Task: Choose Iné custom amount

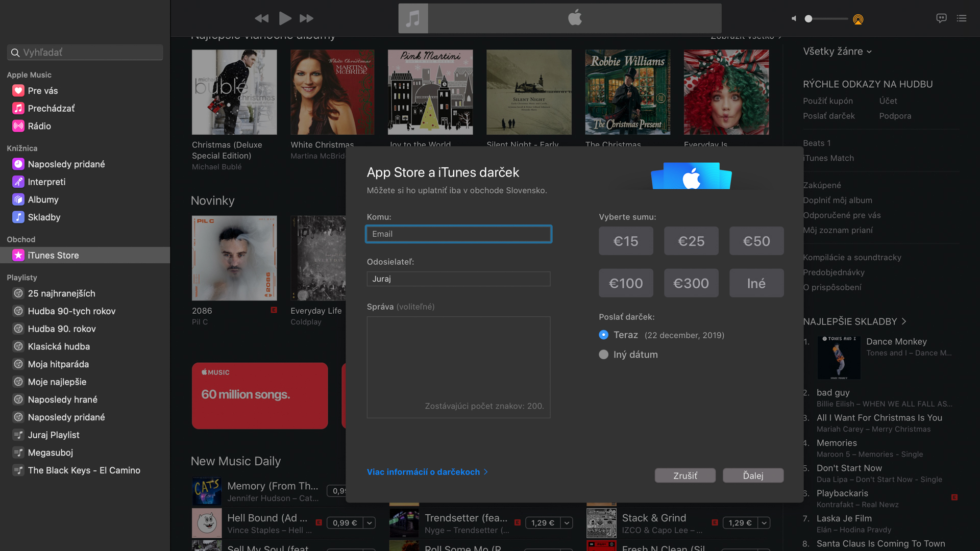Action: click(756, 283)
